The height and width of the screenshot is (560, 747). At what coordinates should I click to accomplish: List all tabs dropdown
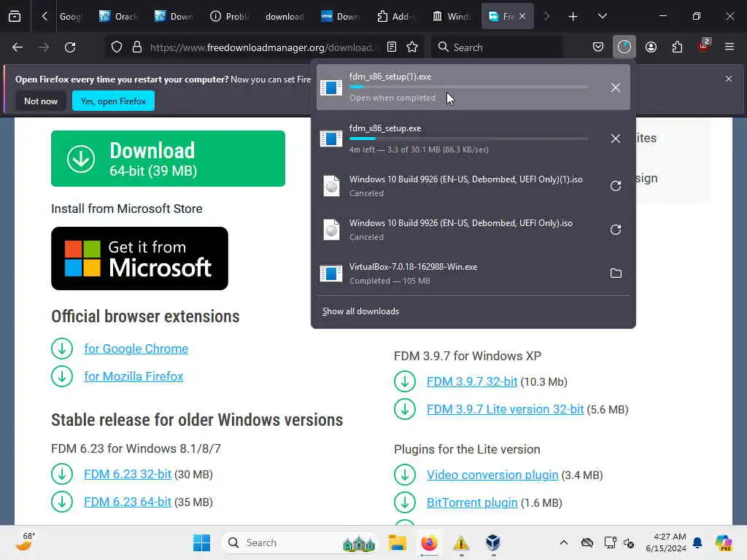click(602, 17)
